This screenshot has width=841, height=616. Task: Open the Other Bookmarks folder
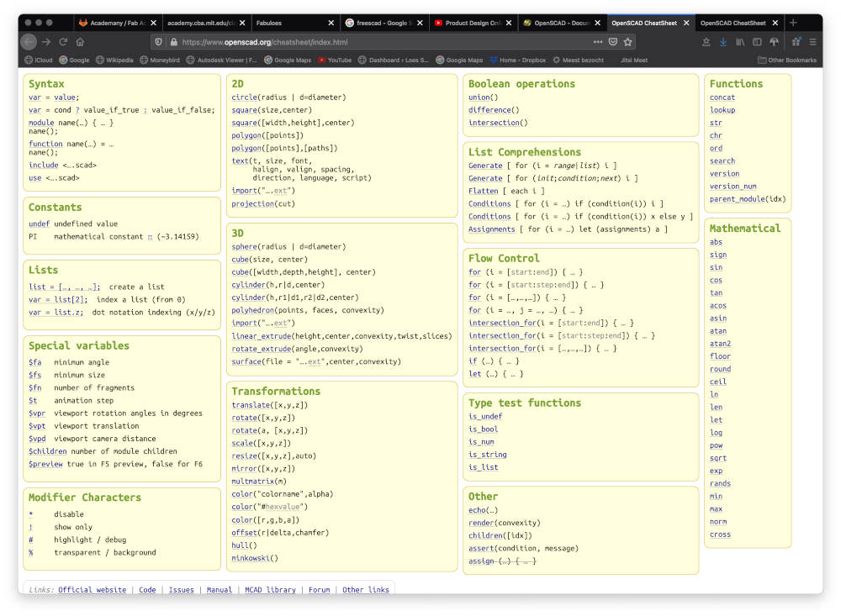(787, 60)
